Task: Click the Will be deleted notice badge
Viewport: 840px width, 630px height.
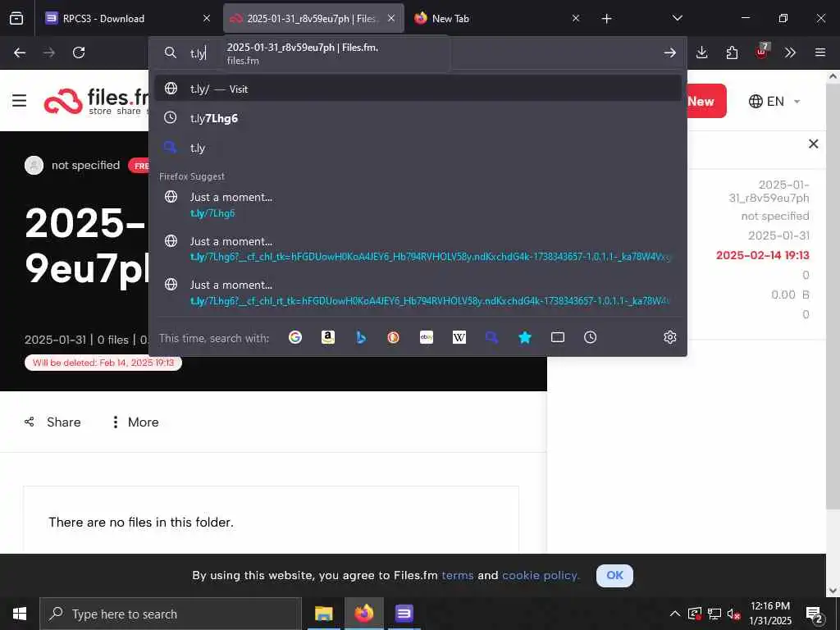Action: pyautogui.click(x=103, y=363)
